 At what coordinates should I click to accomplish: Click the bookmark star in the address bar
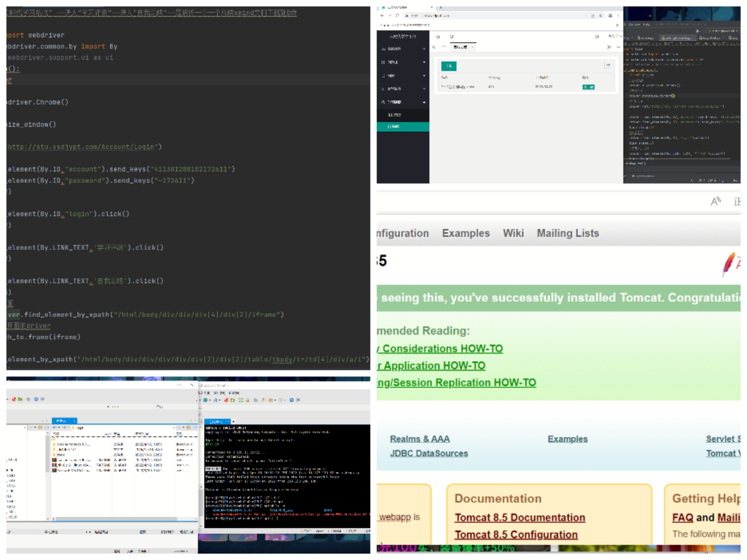[x=601, y=16]
